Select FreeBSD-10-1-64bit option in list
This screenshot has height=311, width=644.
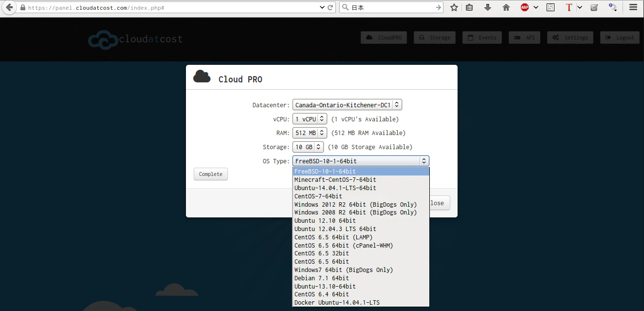361,172
